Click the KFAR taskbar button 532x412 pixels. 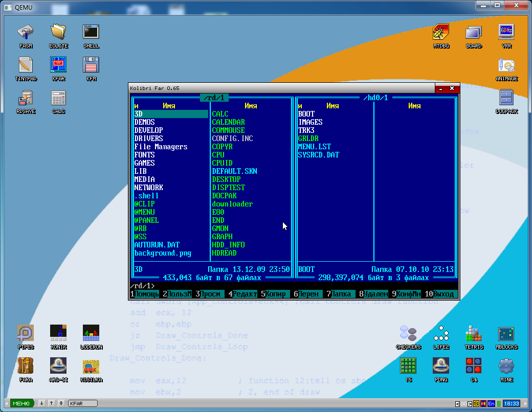83,403
